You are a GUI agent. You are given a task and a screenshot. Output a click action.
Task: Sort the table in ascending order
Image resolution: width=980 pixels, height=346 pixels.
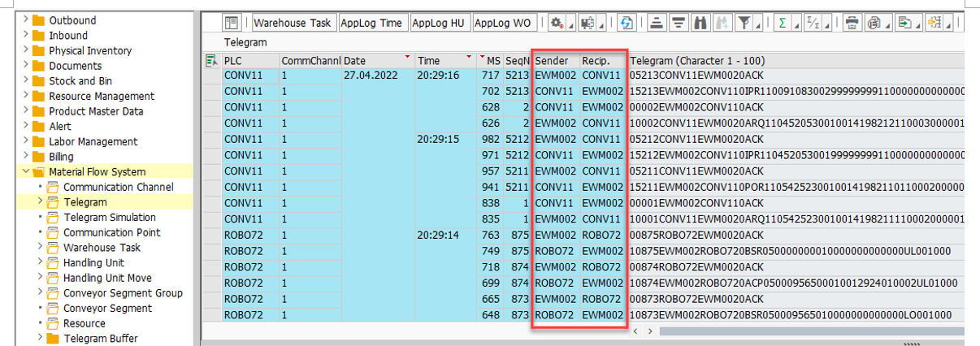[657, 23]
